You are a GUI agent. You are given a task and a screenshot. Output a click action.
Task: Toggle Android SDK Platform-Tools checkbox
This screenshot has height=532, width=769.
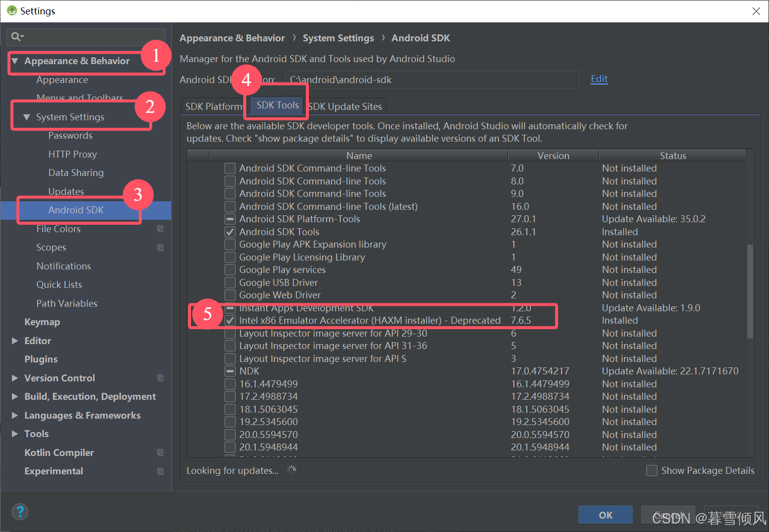230,219
